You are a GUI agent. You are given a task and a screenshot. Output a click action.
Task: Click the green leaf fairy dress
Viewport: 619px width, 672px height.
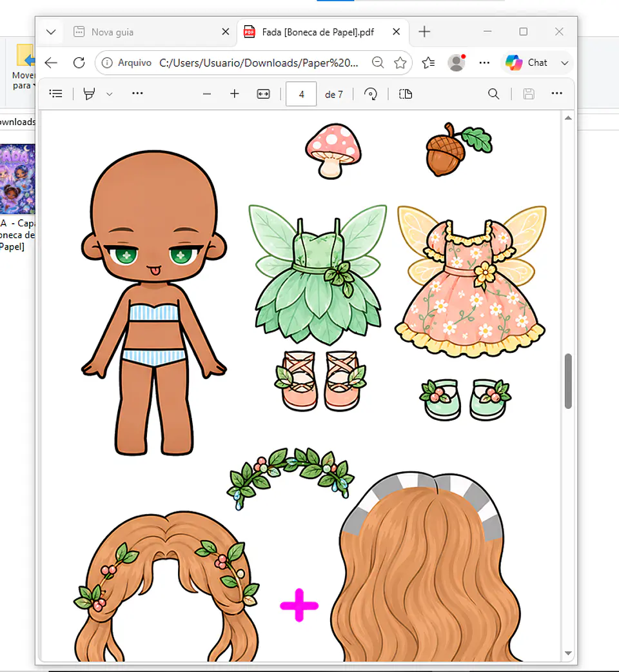(x=317, y=275)
